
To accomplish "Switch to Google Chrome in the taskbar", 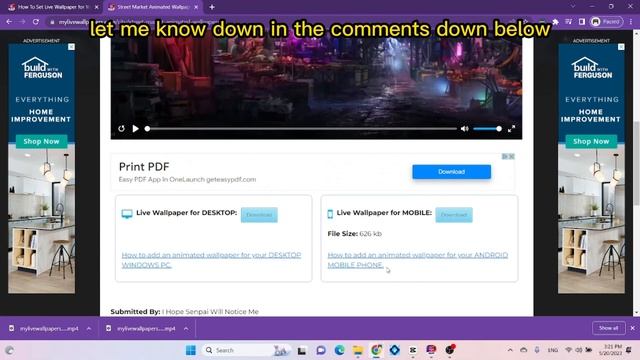I will (x=376, y=350).
